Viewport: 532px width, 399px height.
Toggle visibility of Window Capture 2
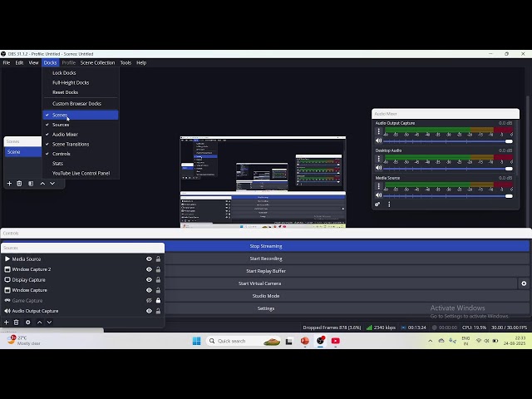(x=149, y=269)
